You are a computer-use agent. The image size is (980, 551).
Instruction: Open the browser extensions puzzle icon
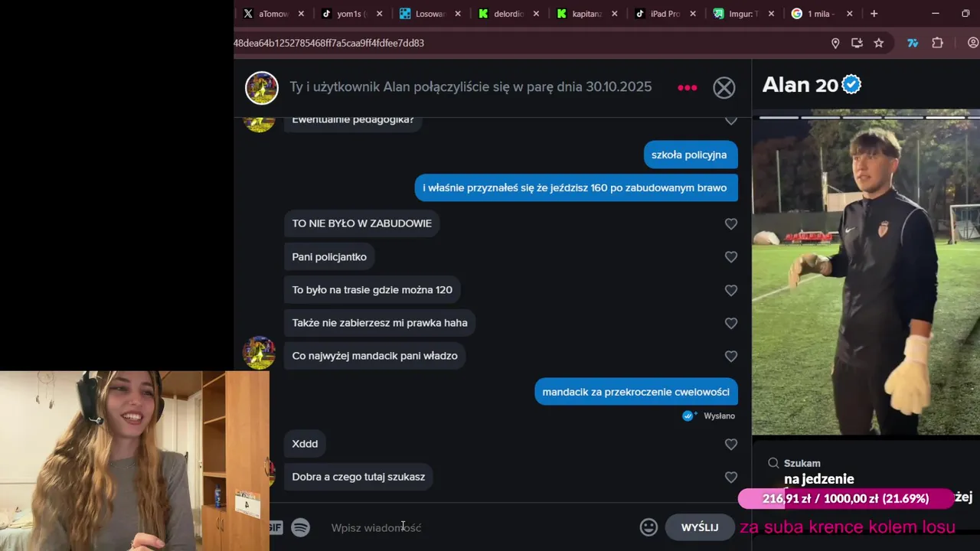coord(937,43)
